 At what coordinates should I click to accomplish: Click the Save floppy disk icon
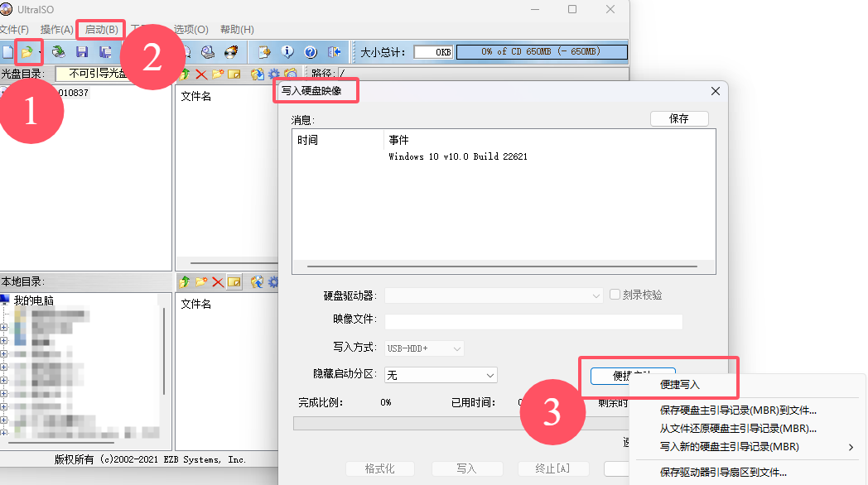click(82, 52)
